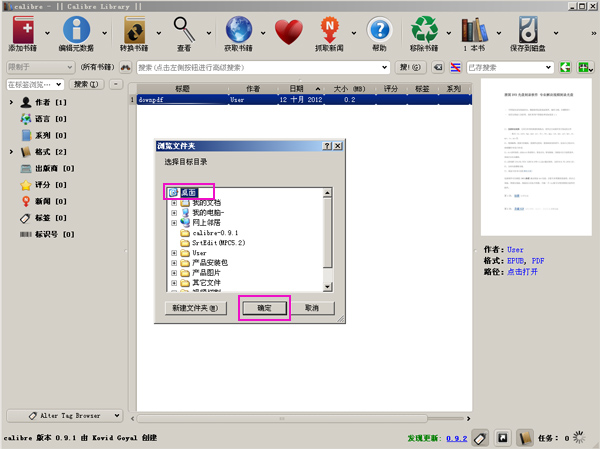The width and height of the screenshot is (600, 449).
Task: Expand the Authors [1] category
Action: click(11, 102)
